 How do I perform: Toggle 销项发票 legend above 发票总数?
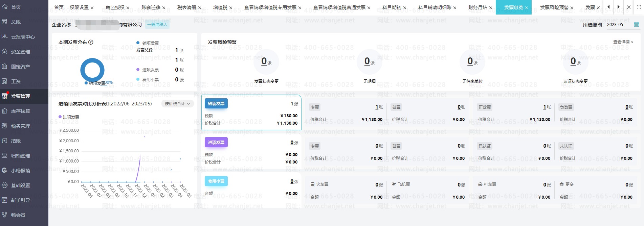point(148,43)
